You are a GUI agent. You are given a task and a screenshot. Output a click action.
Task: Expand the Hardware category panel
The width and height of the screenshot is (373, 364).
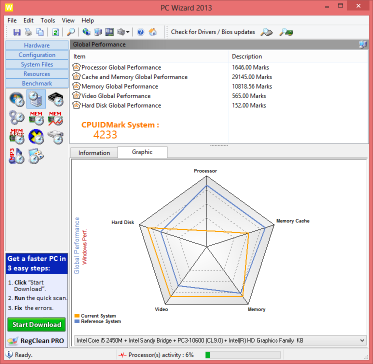[x=37, y=45]
